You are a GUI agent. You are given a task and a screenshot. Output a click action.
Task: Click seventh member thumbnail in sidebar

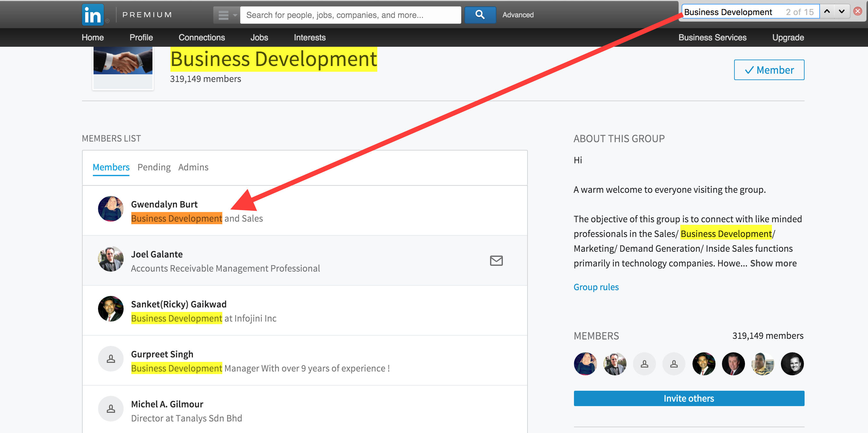coord(763,364)
